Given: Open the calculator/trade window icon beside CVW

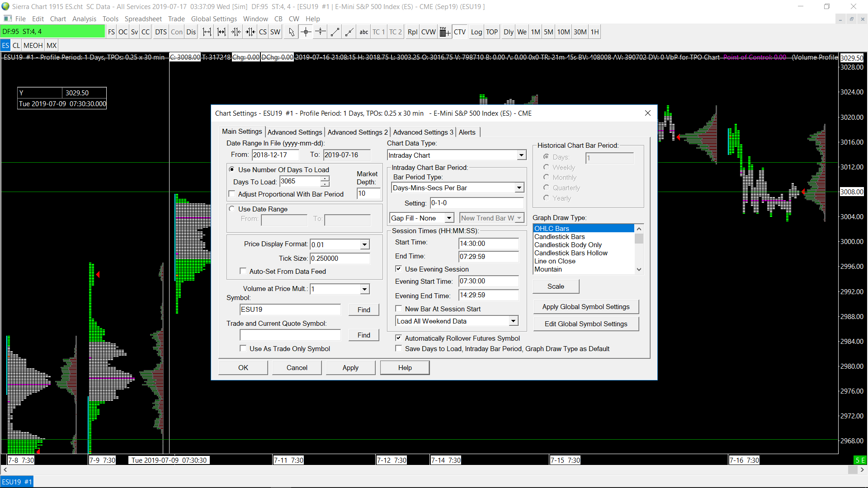Looking at the screenshot, I should click(444, 32).
